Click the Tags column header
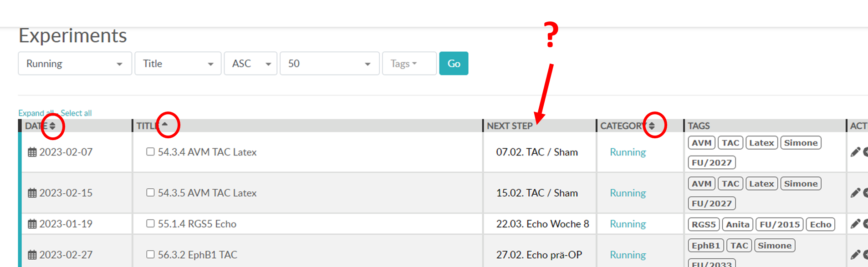 pos(699,126)
